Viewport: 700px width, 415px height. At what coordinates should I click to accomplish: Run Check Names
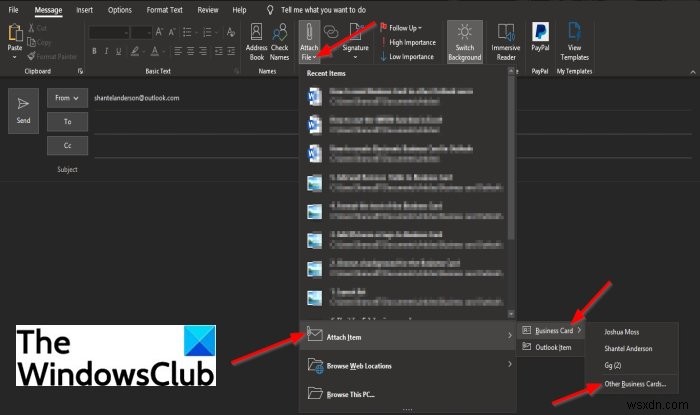279,42
